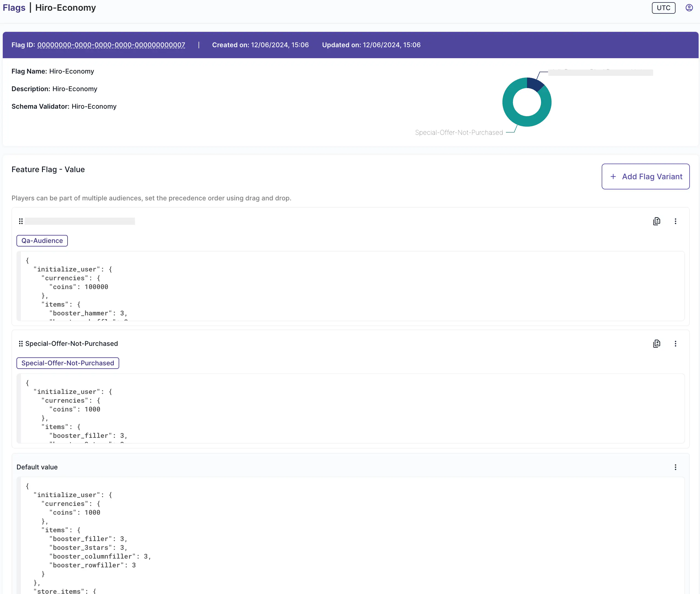Copy Special-Offer-Not-Purchased variant value icon

tap(656, 343)
